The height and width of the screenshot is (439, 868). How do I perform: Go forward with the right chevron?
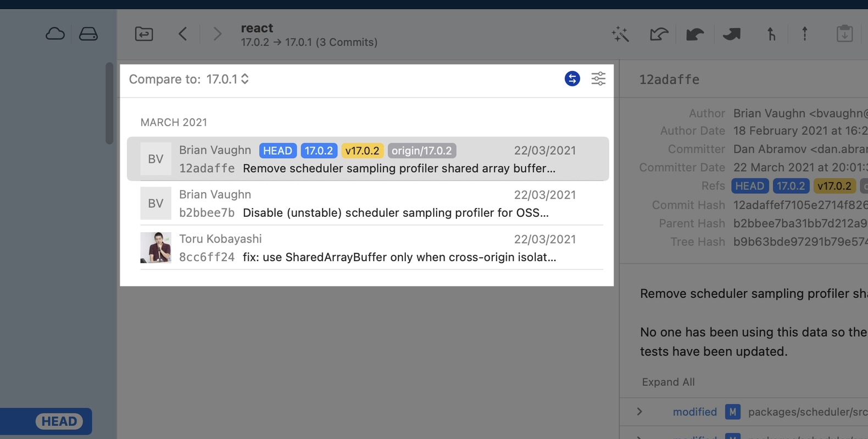pyautogui.click(x=218, y=34)
